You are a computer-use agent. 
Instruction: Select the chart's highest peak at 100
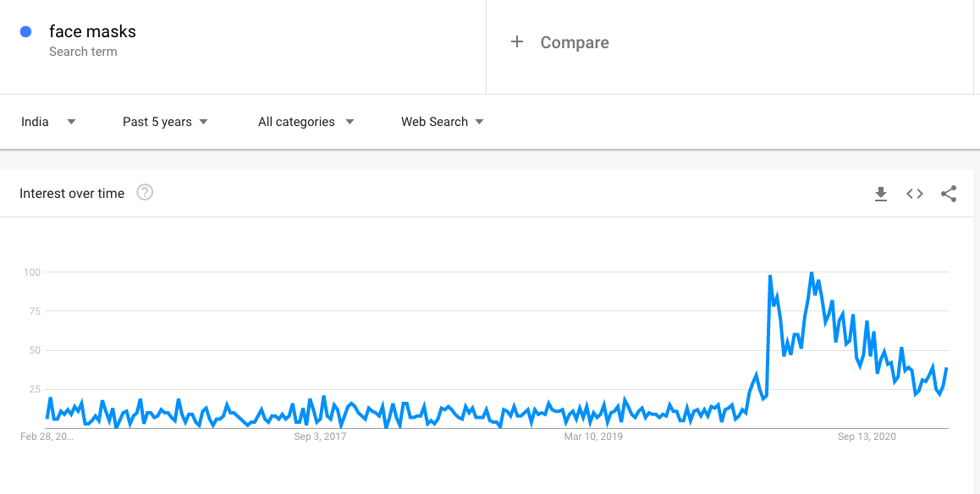coord(812,273)
